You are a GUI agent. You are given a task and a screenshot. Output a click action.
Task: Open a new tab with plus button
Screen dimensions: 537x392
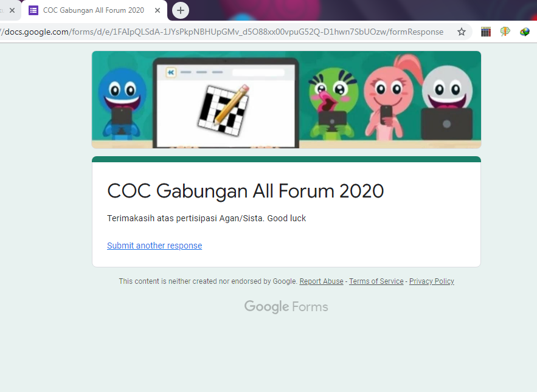pyautogui.click(x=181, y=10)
